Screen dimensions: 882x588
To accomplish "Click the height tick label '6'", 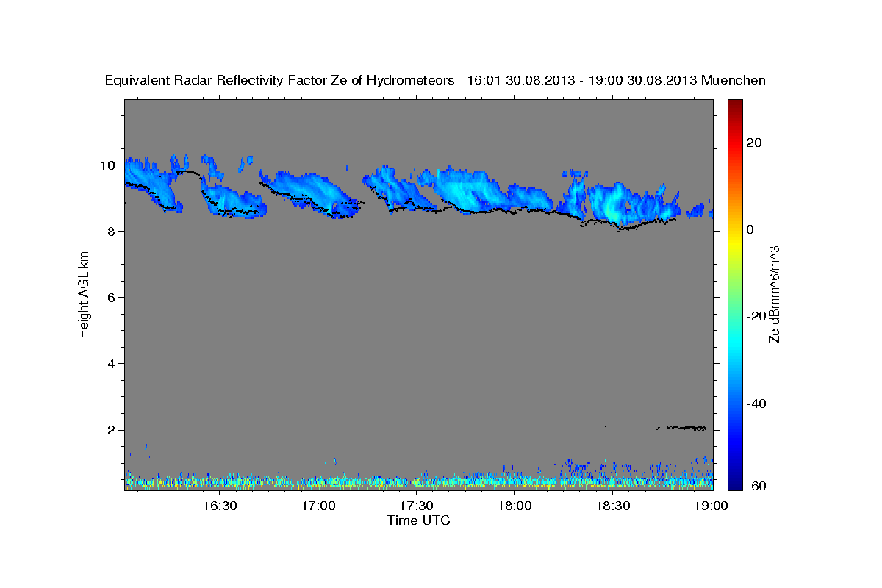I will tap(112, 298).
